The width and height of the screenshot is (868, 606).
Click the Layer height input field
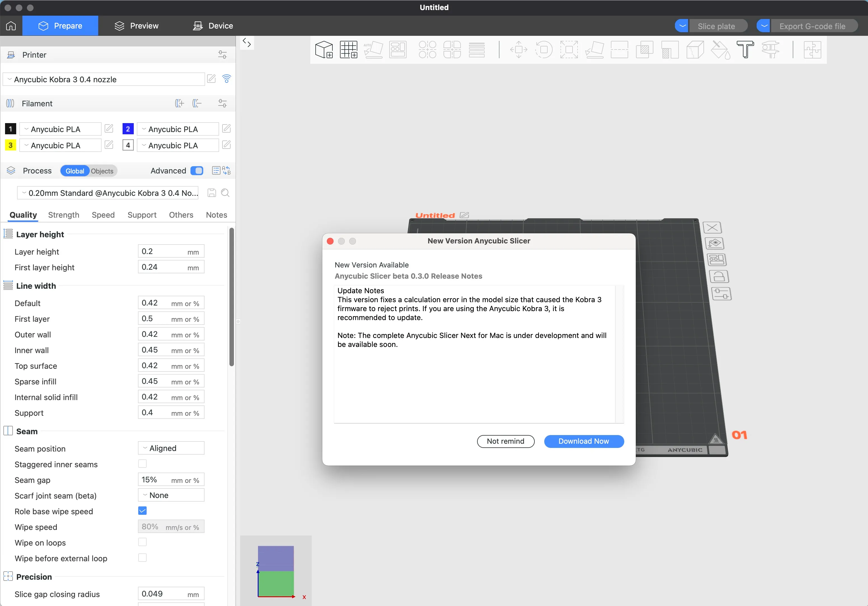(x=171, y=252)
